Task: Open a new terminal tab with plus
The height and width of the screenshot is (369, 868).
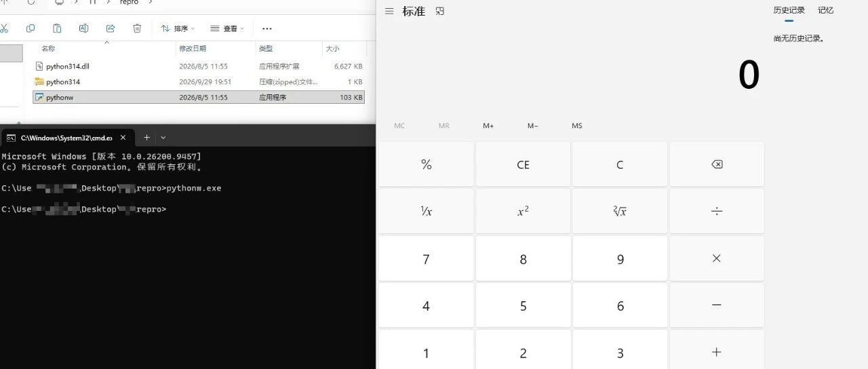Action: pos(146,137)
